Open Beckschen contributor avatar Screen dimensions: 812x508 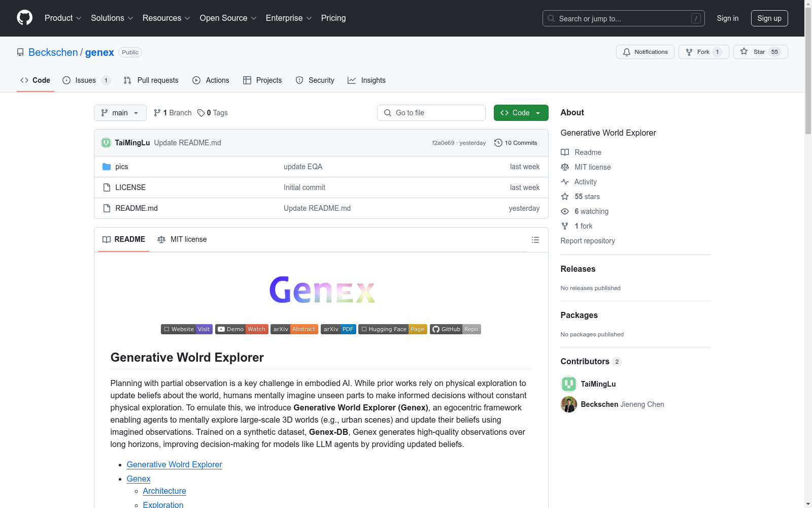[568, 404]
